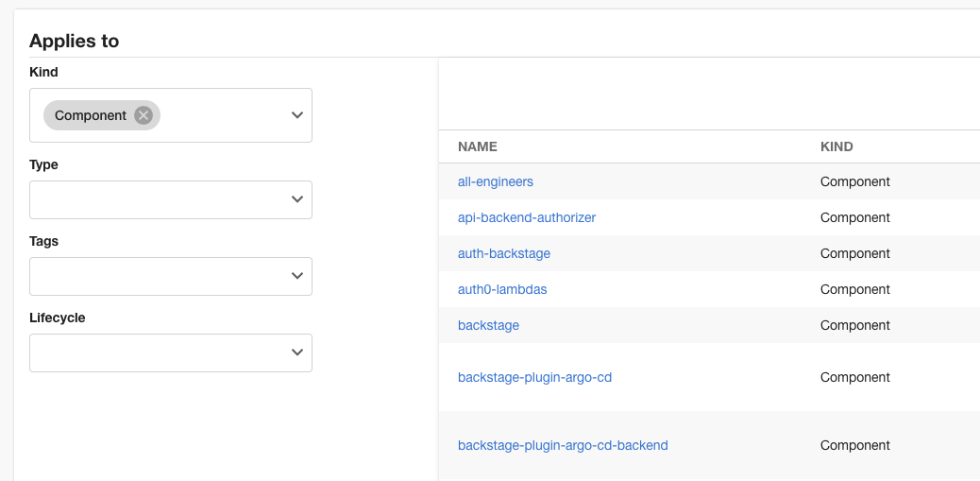Click the Tags field label
The height and width of the screenshot is (481, 980).
click(44, 241)
